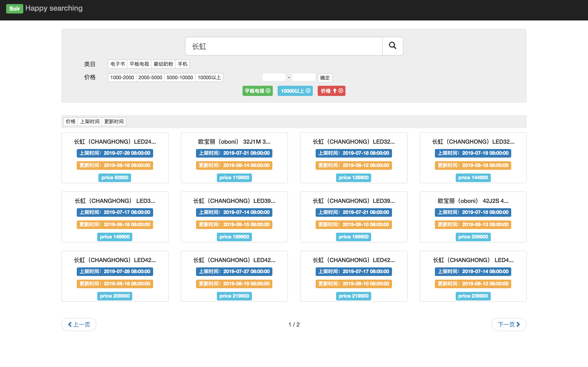Click the minimum price input box
588x367 pixels.
(x=274, y=77)
